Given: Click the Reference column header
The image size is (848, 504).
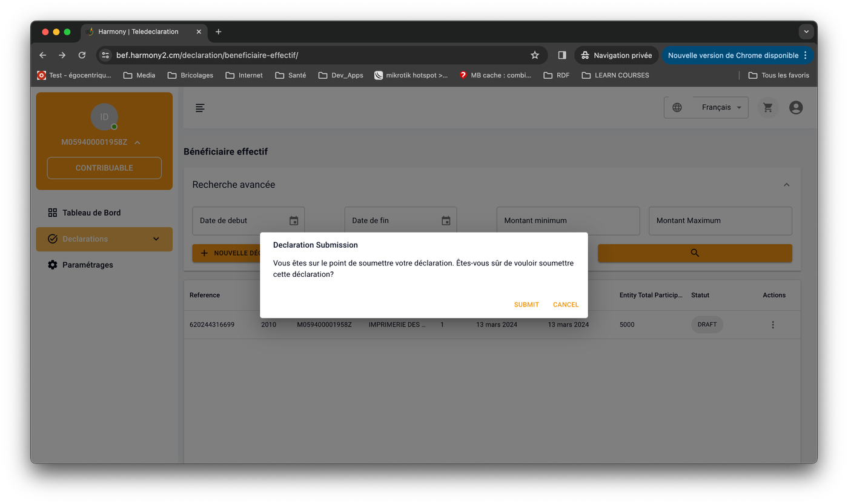Looking at the screenshot, I should 205,295.
